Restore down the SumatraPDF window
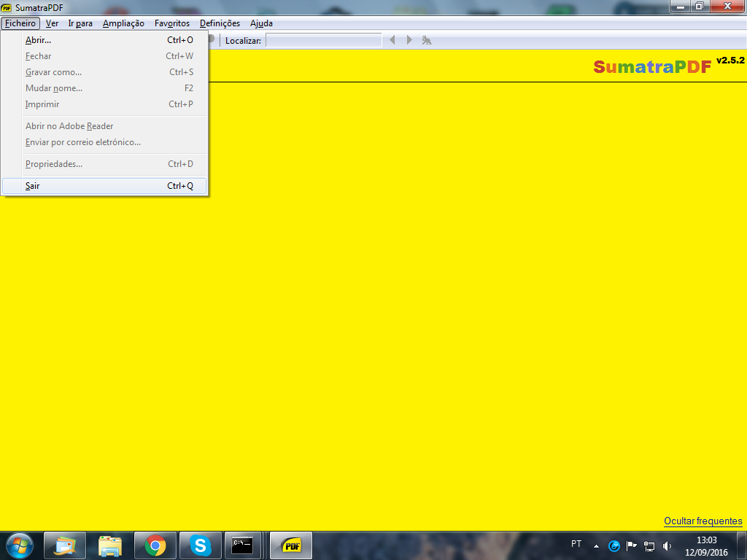 pyautogui.click(x=700, y=6)
